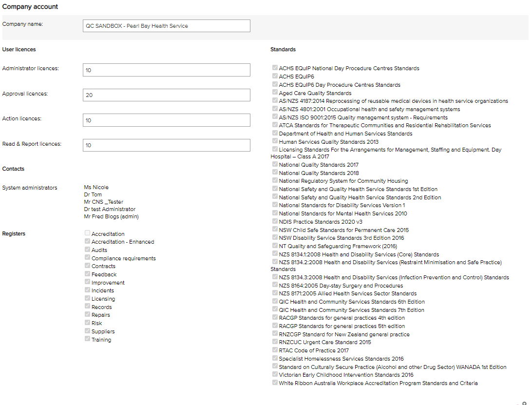
Task: Click the Administrator licences field
Action: pos(167,70)
